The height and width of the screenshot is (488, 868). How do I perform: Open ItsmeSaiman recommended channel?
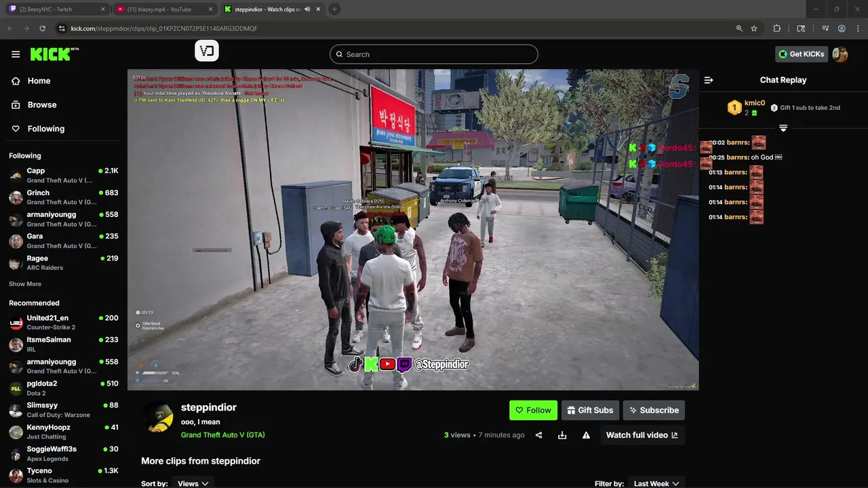tap(63, 344)
